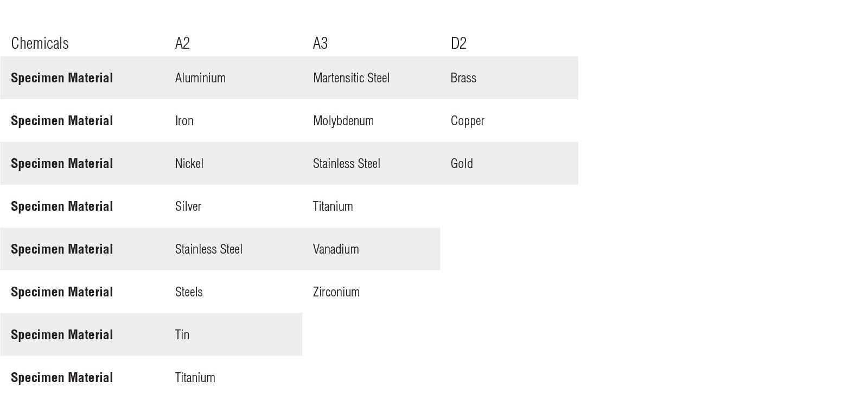Select the Gold cell

coord(462,164)
